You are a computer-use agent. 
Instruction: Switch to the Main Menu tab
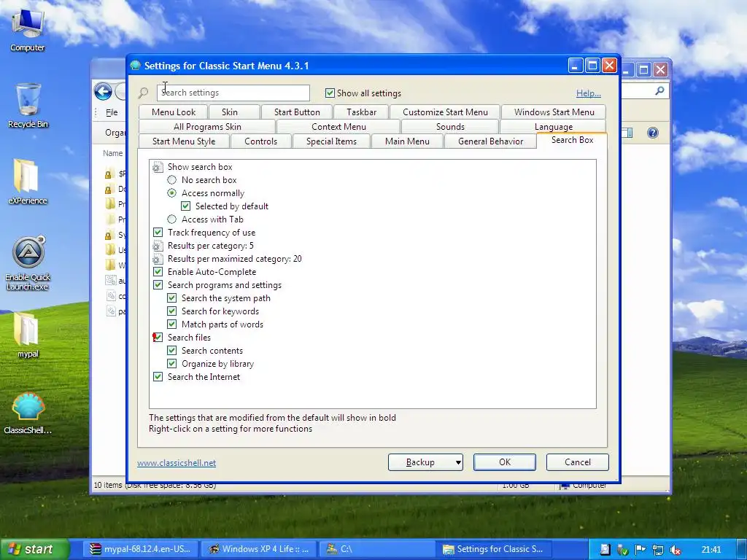coord(407,141)
